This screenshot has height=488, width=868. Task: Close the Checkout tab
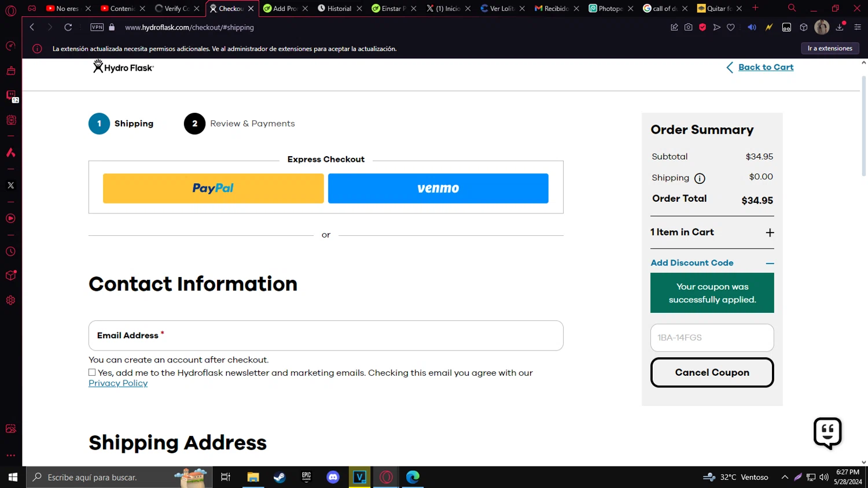pos(251,9)
